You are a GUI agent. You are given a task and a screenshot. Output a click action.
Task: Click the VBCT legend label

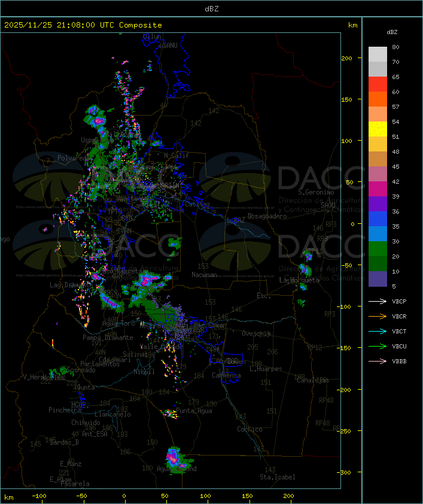[399, 332]
